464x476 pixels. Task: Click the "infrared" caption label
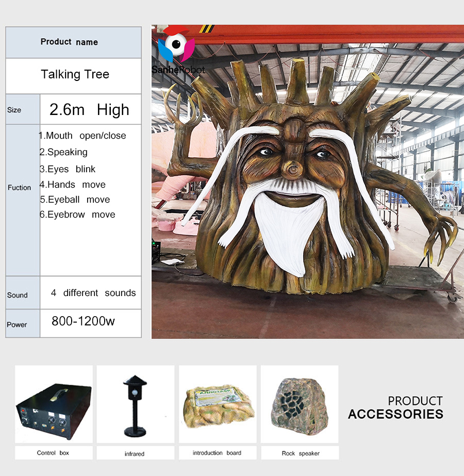pyautogui.click(x=134, y=453)
